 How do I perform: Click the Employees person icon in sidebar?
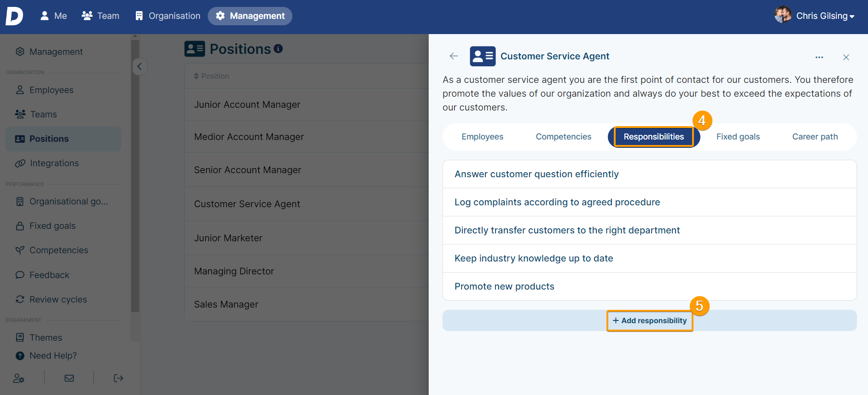point(20,90)
